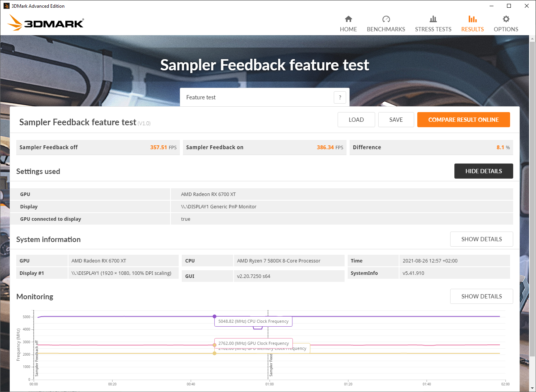Click the vertical scrollbar thumb
536x392 pixels.
pyautogui.click(x=533, y=199)
